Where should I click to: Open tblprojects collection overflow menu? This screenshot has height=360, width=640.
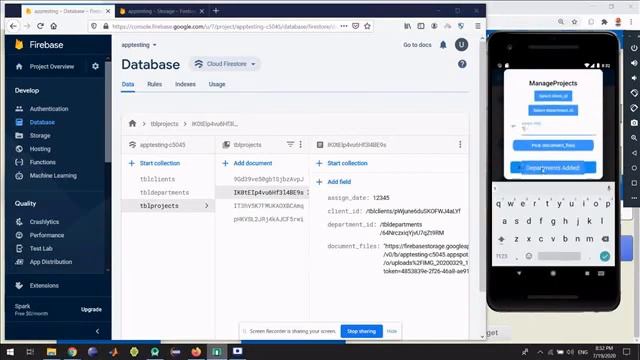pos(300,144)
